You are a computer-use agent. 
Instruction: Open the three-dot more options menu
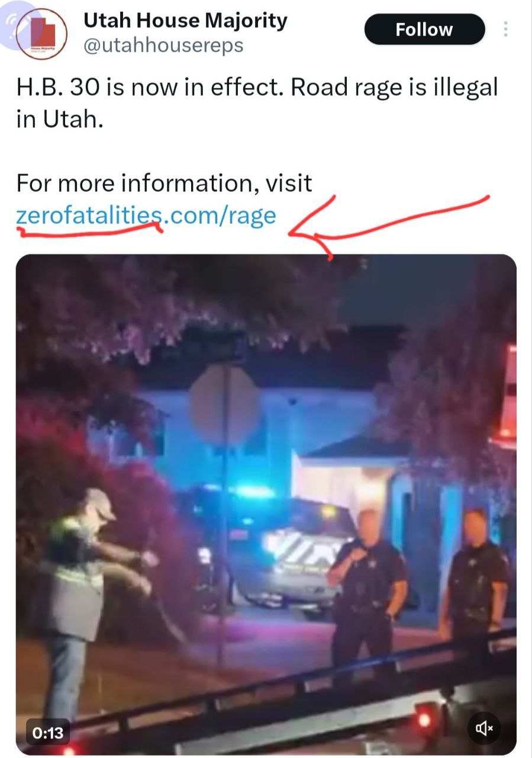point(505,29)
